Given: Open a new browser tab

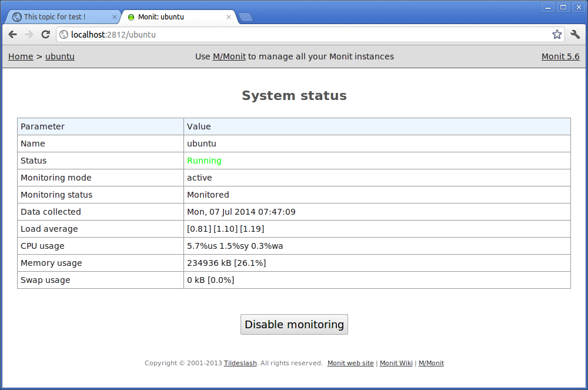Looking at the screenshot, I should click(246, 17).
